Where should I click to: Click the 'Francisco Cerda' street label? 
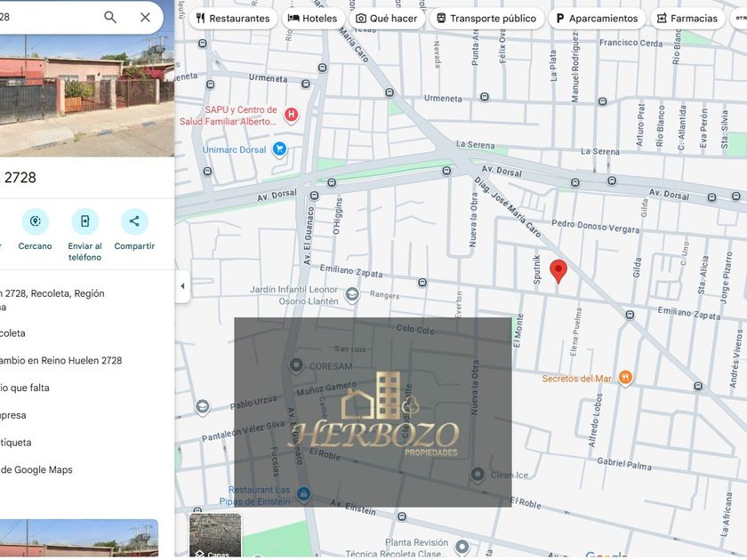[x=631, y=43]
